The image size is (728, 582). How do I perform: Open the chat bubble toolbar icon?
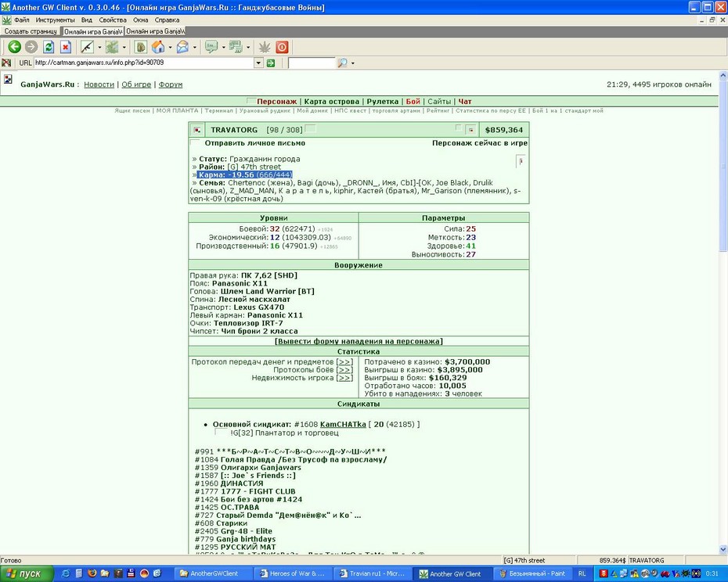click(x=211, y=47)
